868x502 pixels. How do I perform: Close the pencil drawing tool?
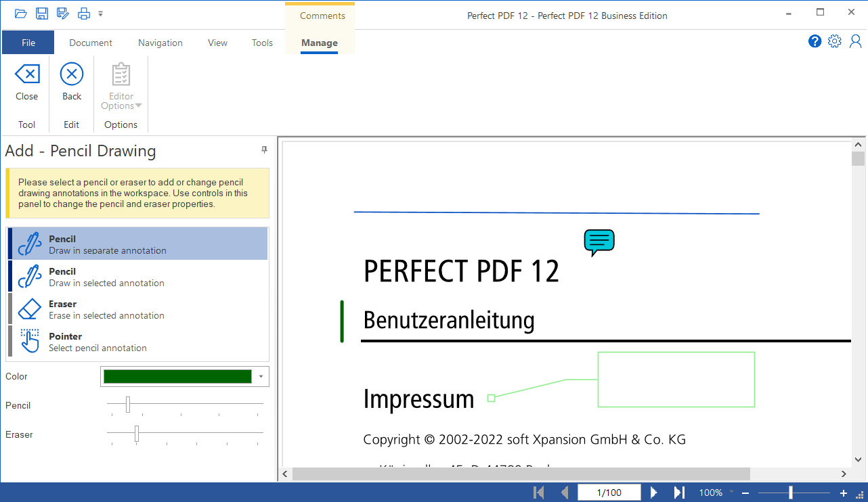tap(26, 84)
